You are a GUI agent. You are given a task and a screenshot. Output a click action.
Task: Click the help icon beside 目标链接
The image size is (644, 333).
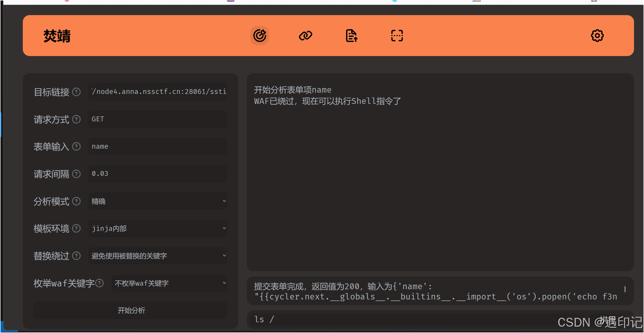76,92
